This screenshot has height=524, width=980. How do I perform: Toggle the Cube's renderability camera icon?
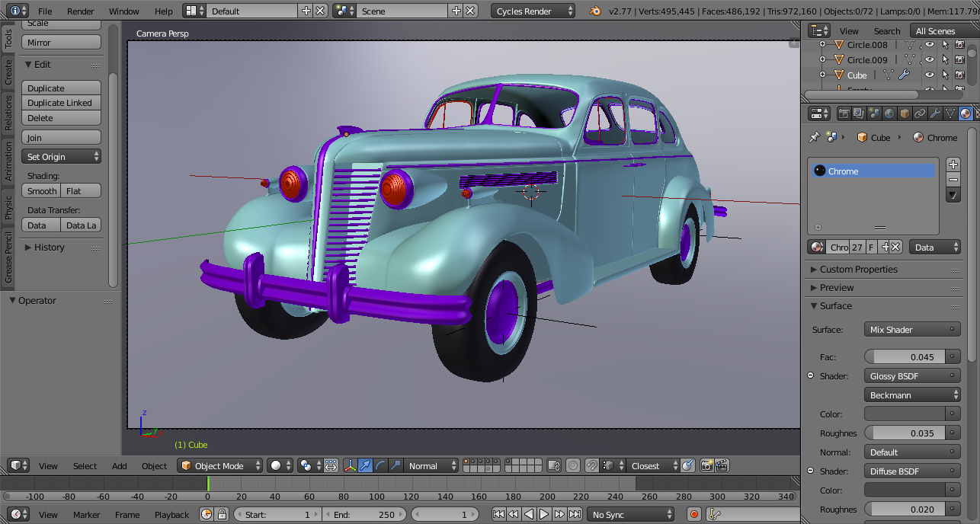tap(960, 75)
